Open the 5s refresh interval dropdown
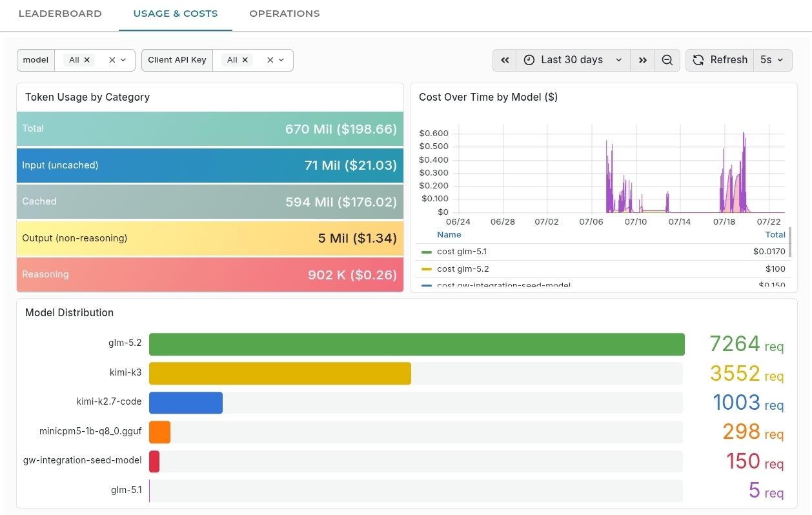 (773, 60)
